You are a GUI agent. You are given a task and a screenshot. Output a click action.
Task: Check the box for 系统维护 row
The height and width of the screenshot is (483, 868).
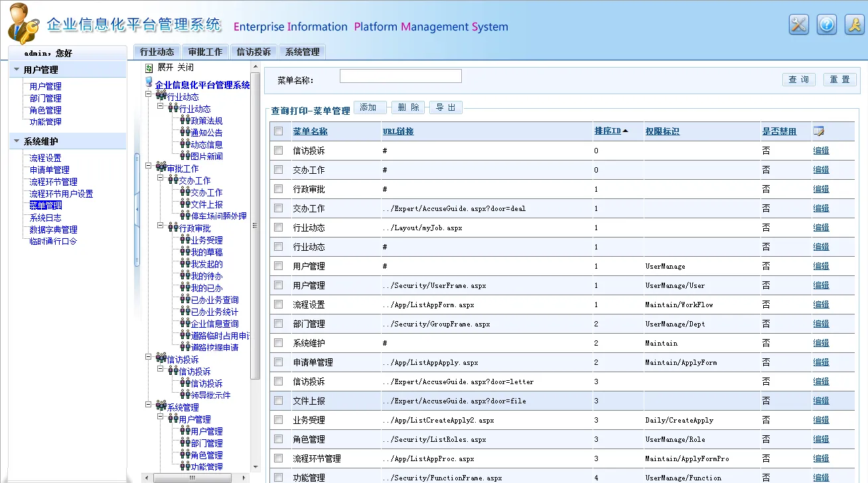279,343
